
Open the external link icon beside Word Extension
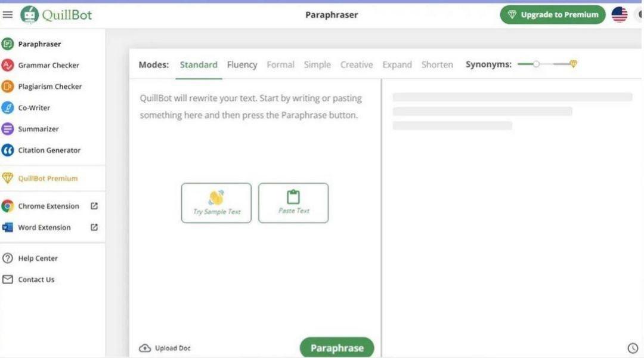point(94,227)
